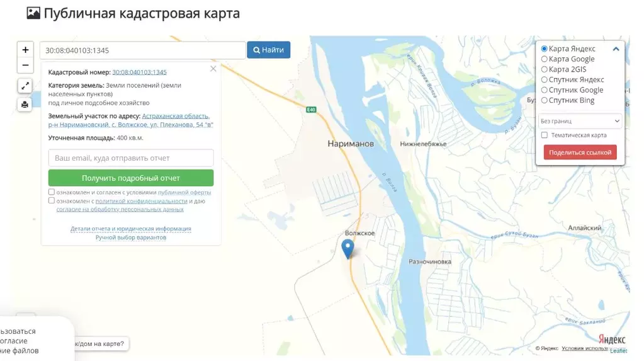Open the Без границ dropdown
Screen dimensions: 644x361
point(580,122)
